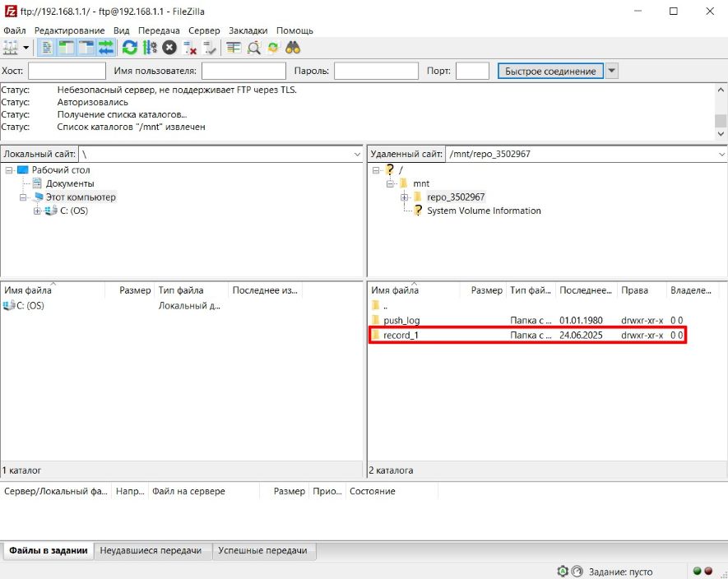
Task: Cancel current operation with the X icon
Action: click(169, 48)
